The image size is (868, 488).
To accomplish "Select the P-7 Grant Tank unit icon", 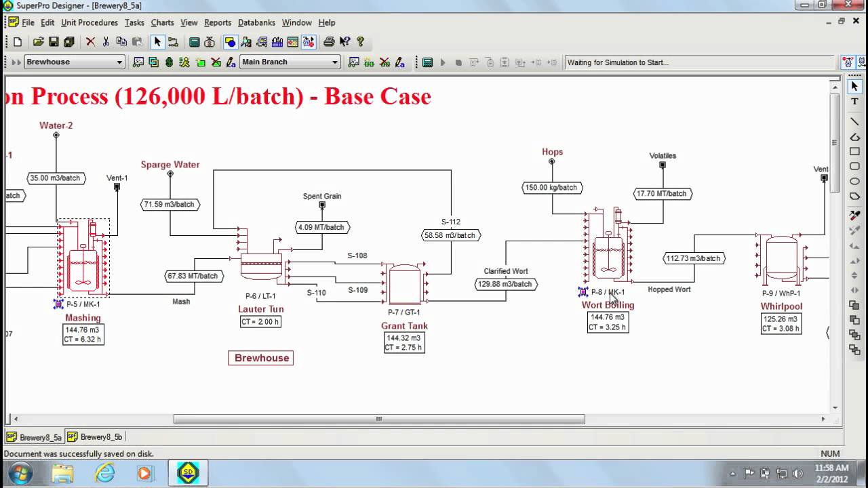I will (404, 285).
